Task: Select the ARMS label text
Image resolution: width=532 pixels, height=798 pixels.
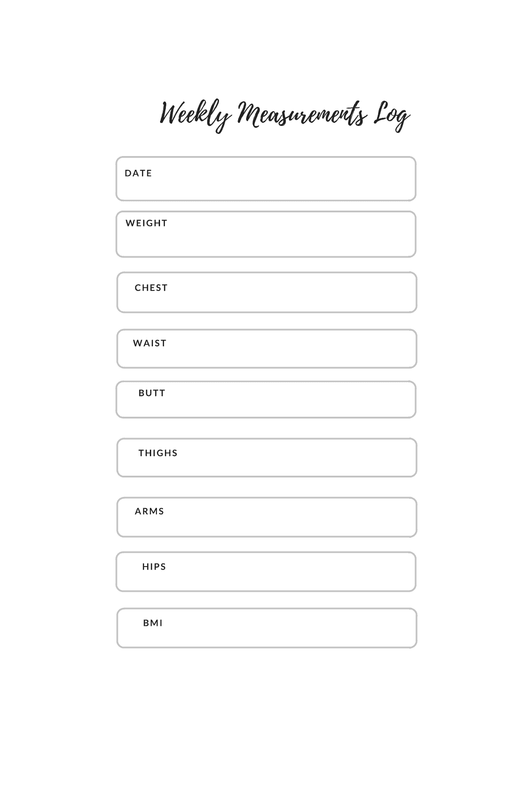Action: click(149, 511)
